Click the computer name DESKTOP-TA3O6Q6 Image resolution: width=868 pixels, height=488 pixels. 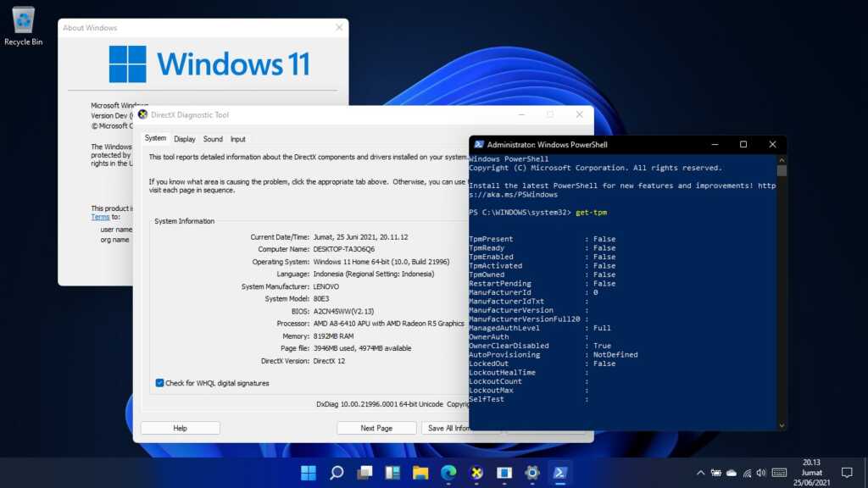click(x=344, y=250)
